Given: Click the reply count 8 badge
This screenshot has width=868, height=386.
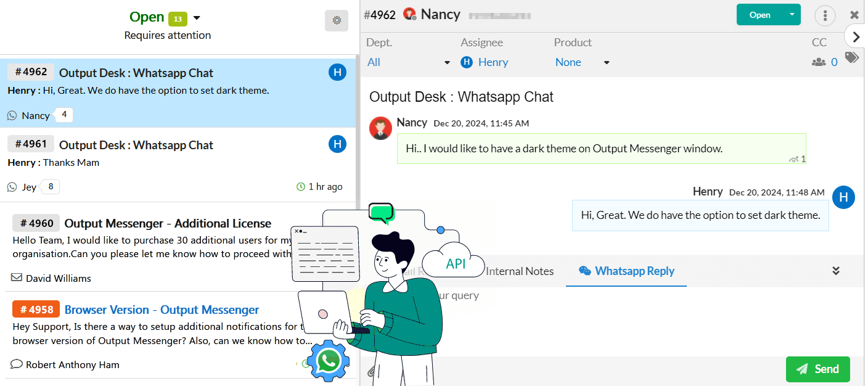Looking at the screenshot, I should point(51,186).
